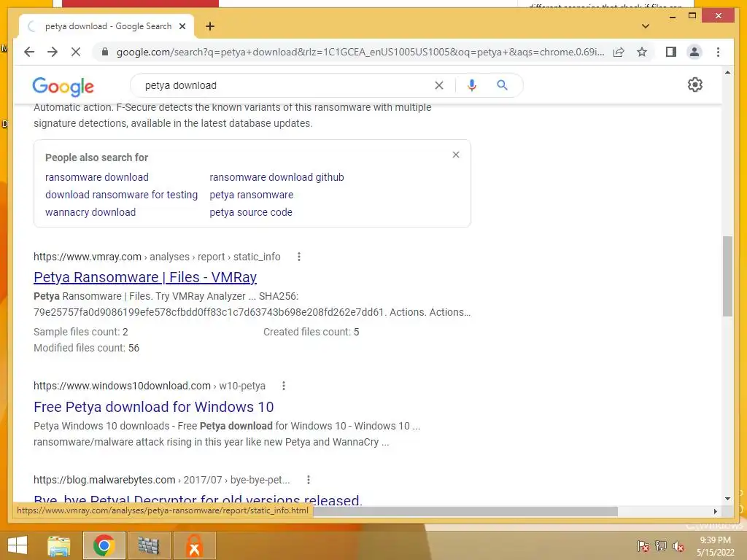The width and height of the screenshot is (747, 560).
Task: Start a voice search with the microphone
Action: coord(472,85)
